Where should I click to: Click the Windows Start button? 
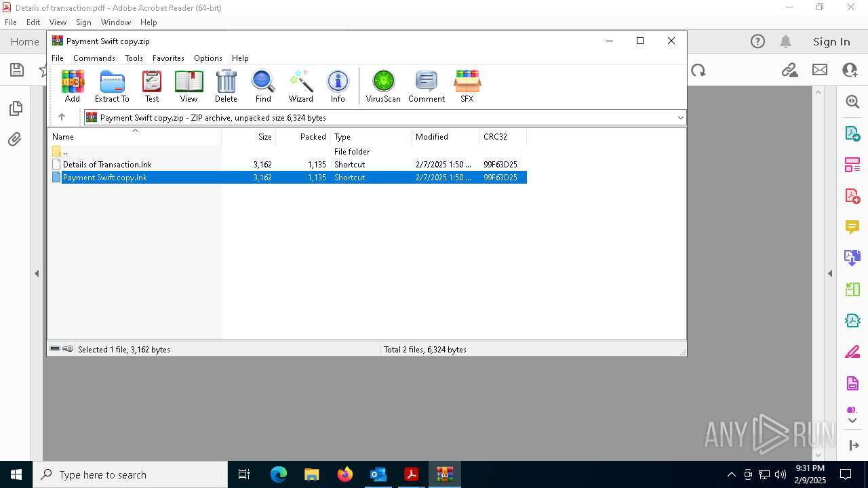(x=16, y=474)
